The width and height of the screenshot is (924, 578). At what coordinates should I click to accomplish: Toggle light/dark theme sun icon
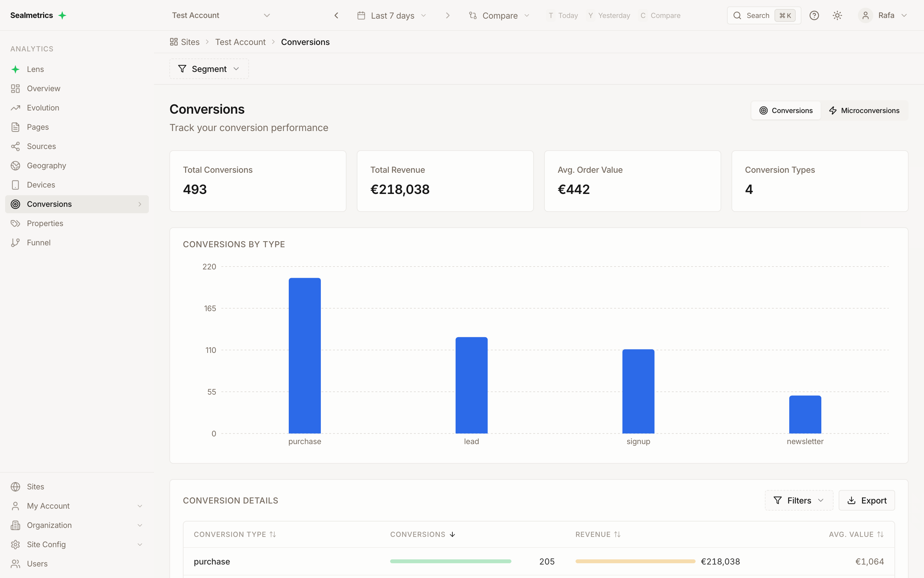click(x=837, y=15)
